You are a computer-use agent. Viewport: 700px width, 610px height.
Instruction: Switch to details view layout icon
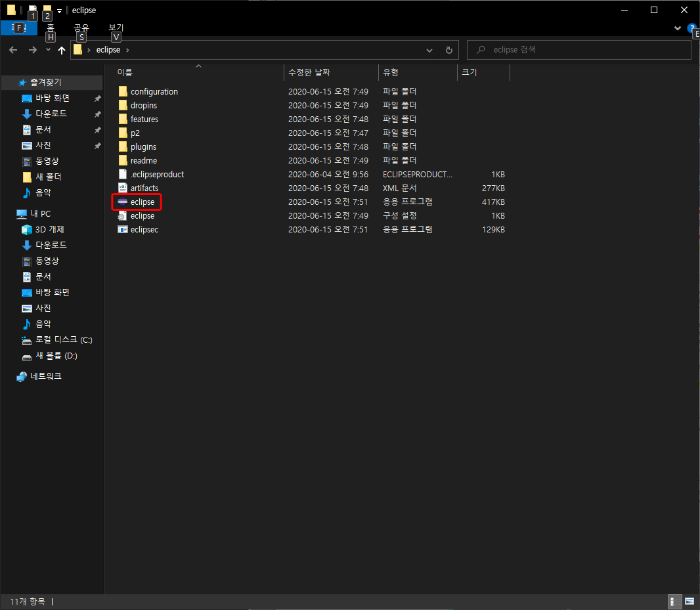[x=674, y=601]
